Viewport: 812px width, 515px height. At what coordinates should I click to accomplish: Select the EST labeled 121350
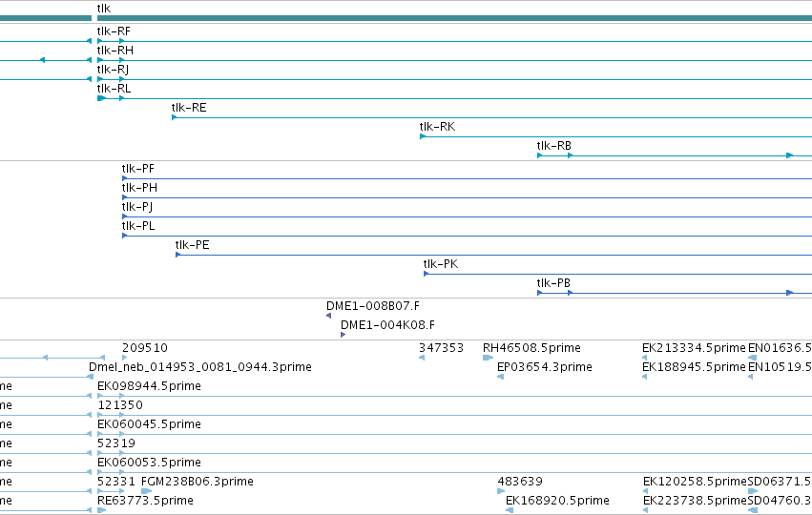tap(120, 405)
